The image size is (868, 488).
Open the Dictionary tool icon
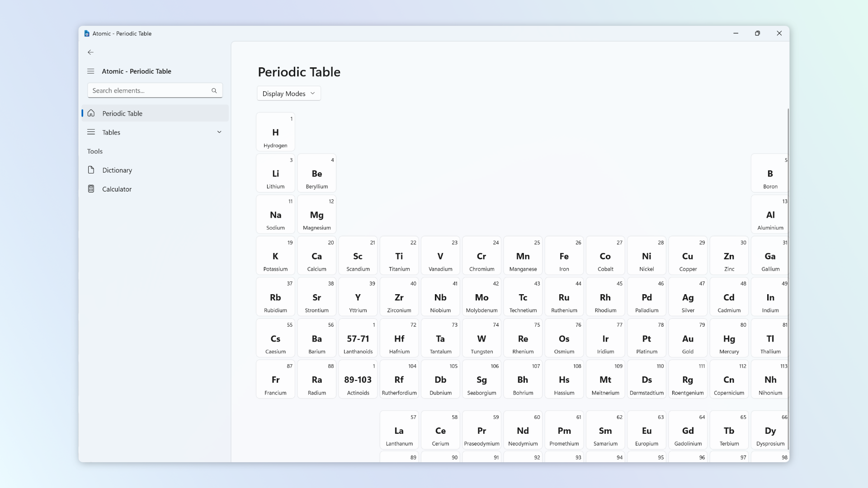pyautogui.click(x=91, y=170)
